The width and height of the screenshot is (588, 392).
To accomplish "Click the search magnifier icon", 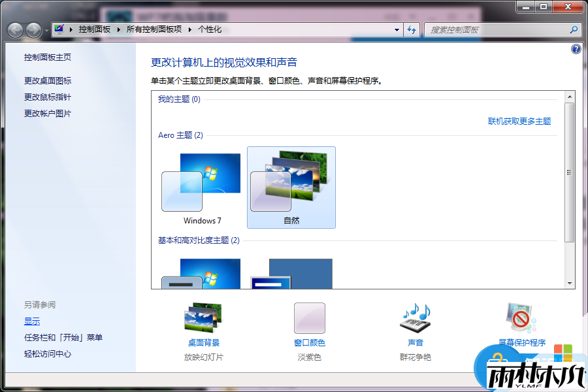I will point(574,29).
